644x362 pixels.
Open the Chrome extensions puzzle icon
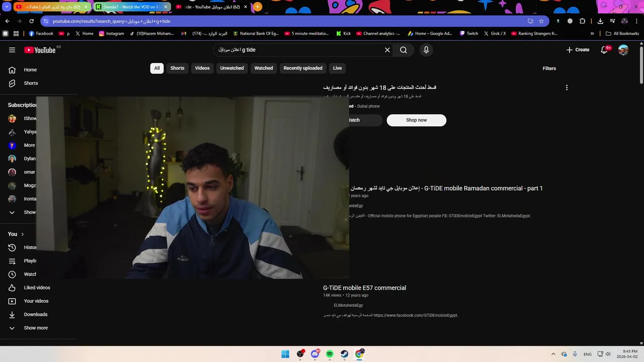pos(583,21)
